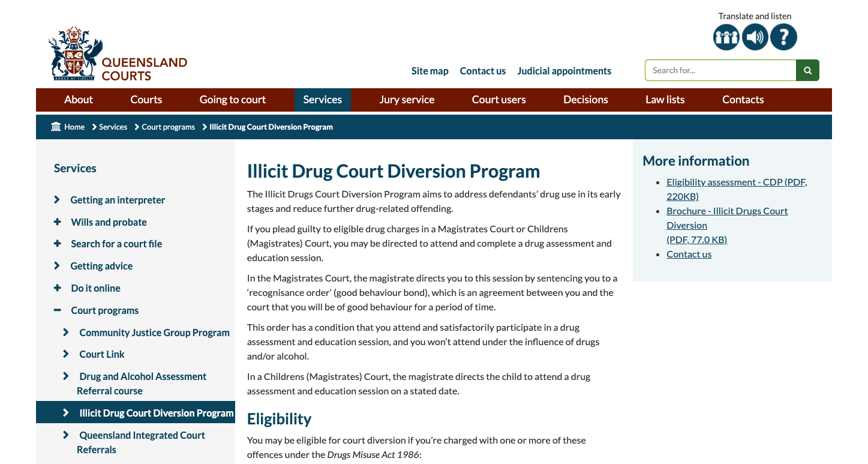Click the Queensland Courts crest logo
The height and width of the screenshot is (464, 868).
click(76, 53)
